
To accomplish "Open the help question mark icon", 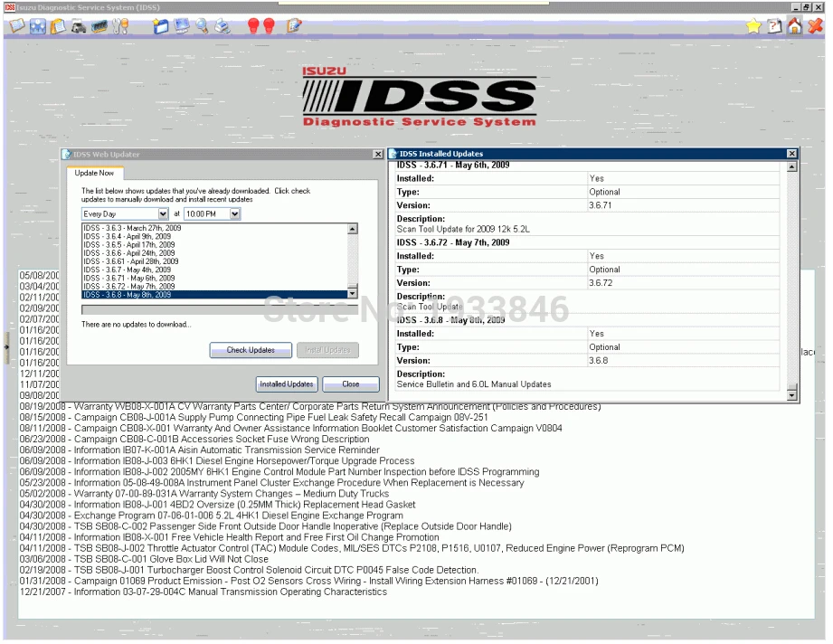I will coord(774,26).
